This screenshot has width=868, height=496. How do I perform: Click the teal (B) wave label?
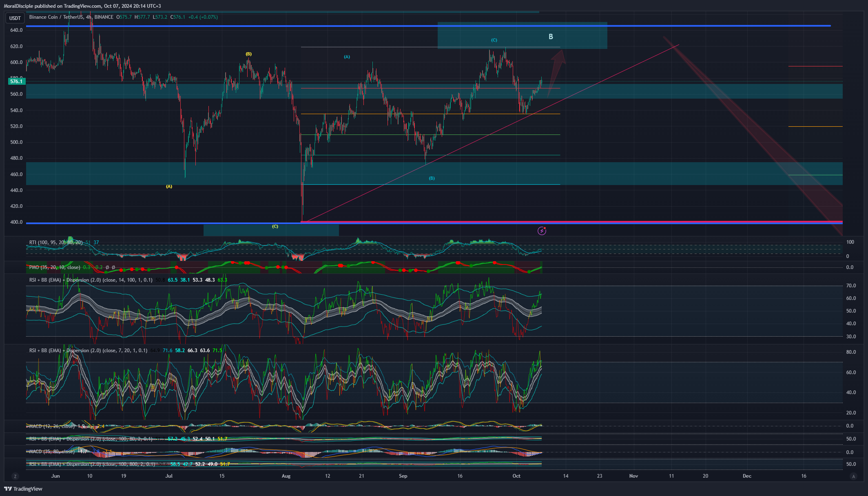click(x=432, y=178)
